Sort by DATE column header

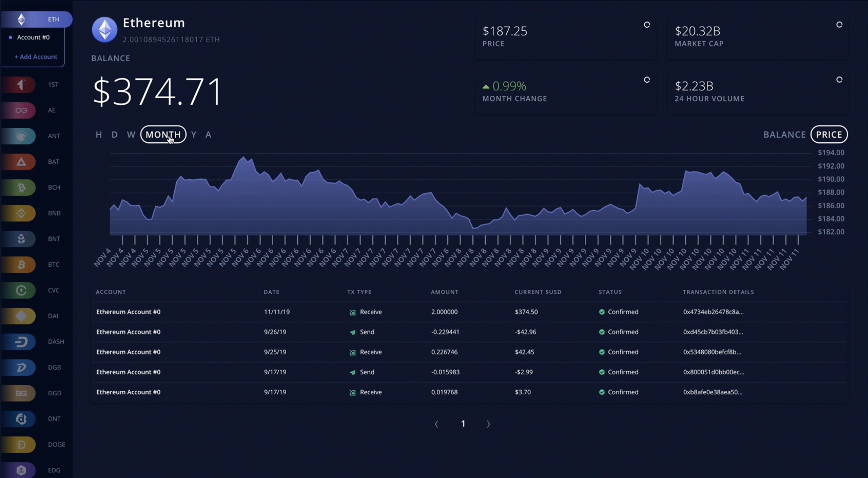pos(272,292)
